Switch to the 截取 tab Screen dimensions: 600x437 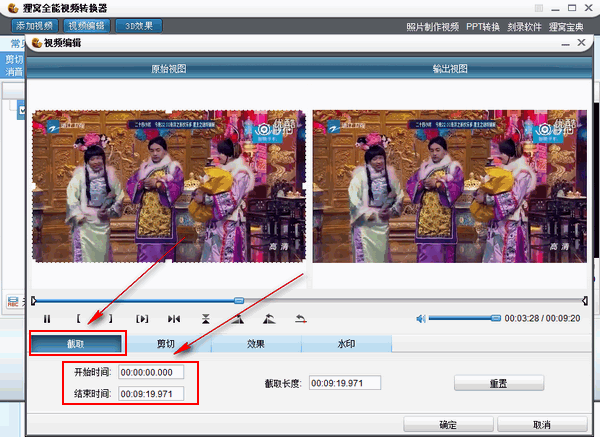76,344
